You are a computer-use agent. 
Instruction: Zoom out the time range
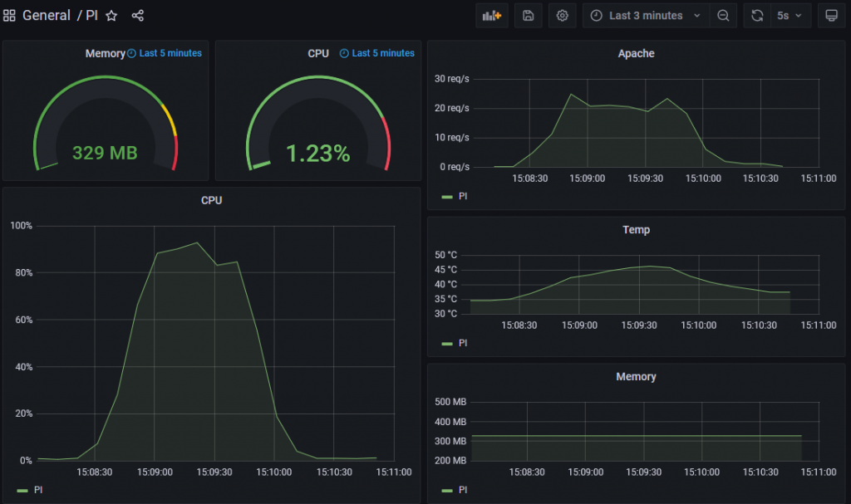[x=724, y=16]
